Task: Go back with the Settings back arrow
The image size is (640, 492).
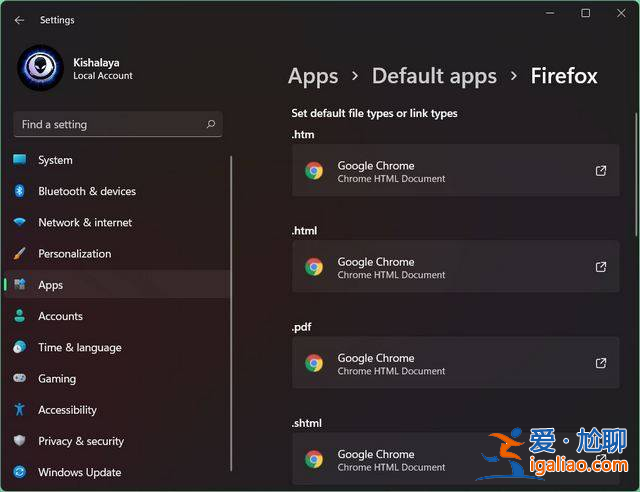Action: pyautogui.click(x=19, y=20)
